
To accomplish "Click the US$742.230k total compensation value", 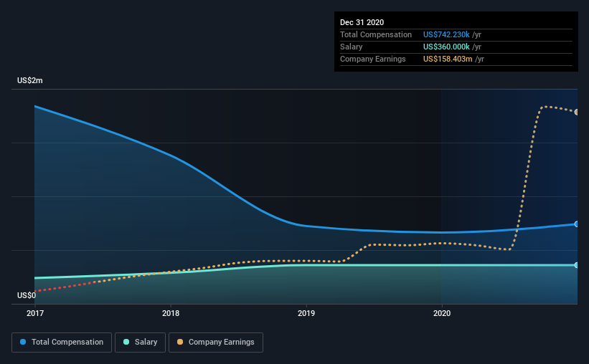I will point(446,34).
